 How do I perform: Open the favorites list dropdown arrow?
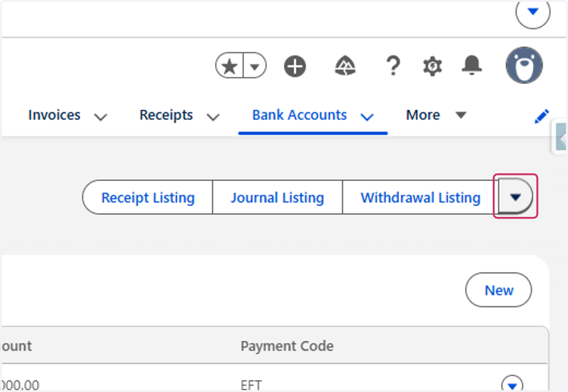click(x=255, y=67)
